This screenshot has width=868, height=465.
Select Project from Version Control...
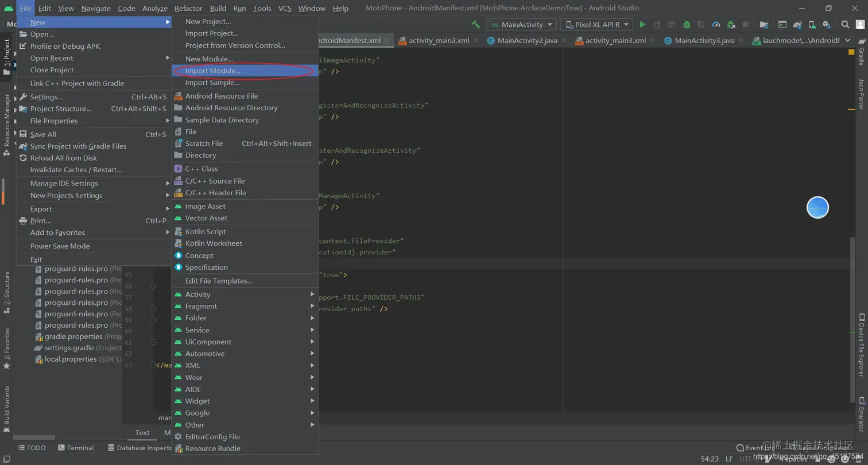pyautogui.click(x=245, y=45)
